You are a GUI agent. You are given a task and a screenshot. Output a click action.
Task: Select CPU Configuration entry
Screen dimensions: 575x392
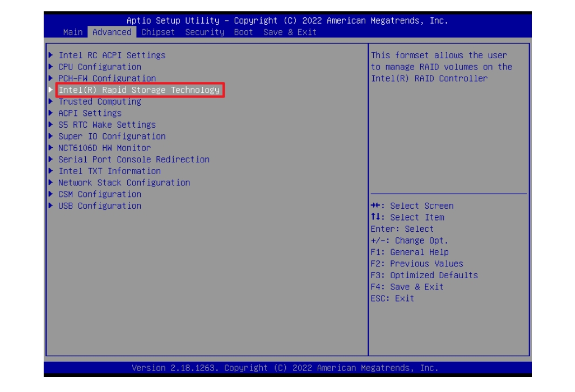tap(100, 67)
